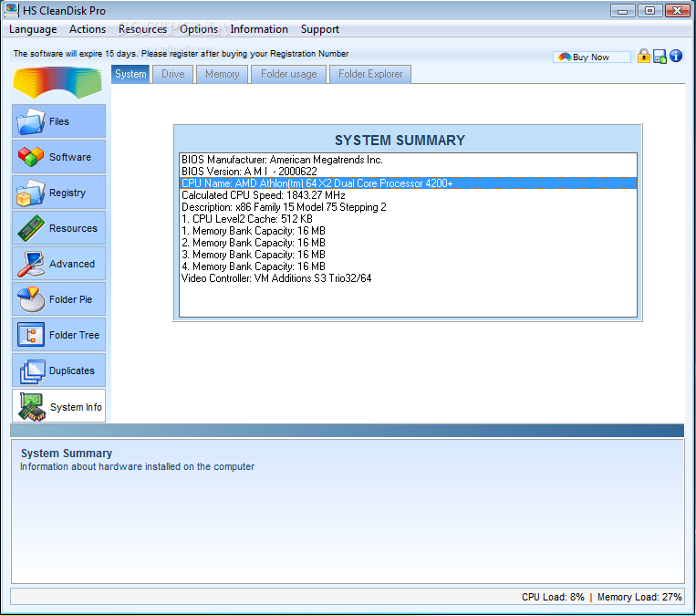Click the padlock registration icon
Screen dimensions: 696x616
(x=644, y=57)
